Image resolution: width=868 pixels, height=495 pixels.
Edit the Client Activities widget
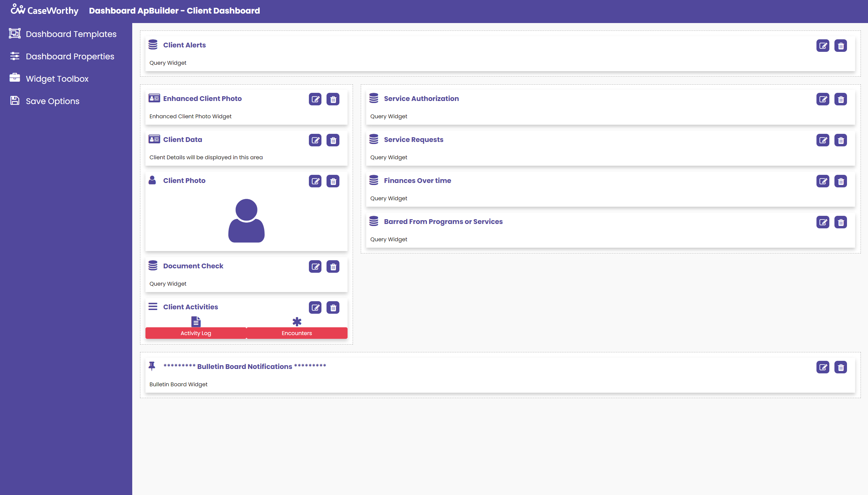pos(315,308)
